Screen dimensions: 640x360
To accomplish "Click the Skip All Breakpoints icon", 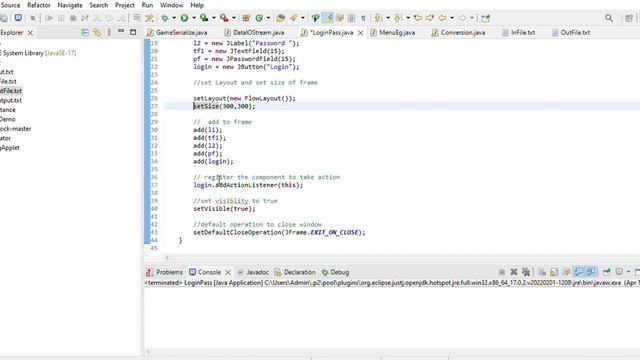I will 33,18.
